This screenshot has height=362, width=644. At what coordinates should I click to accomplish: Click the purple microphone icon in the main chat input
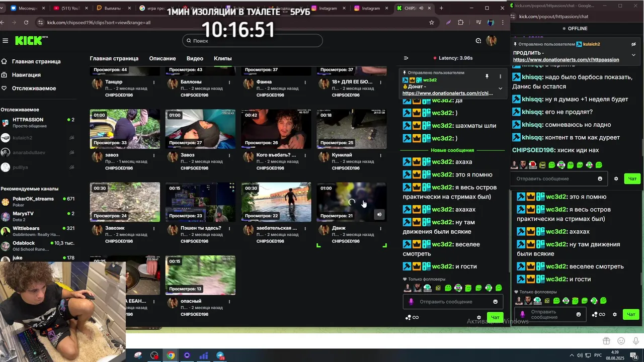(x=411, y=302)
